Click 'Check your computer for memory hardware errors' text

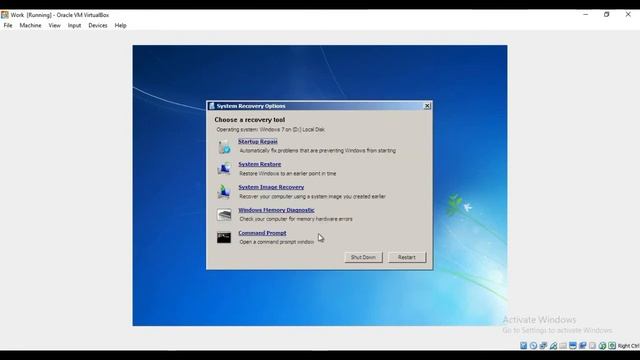296,219
